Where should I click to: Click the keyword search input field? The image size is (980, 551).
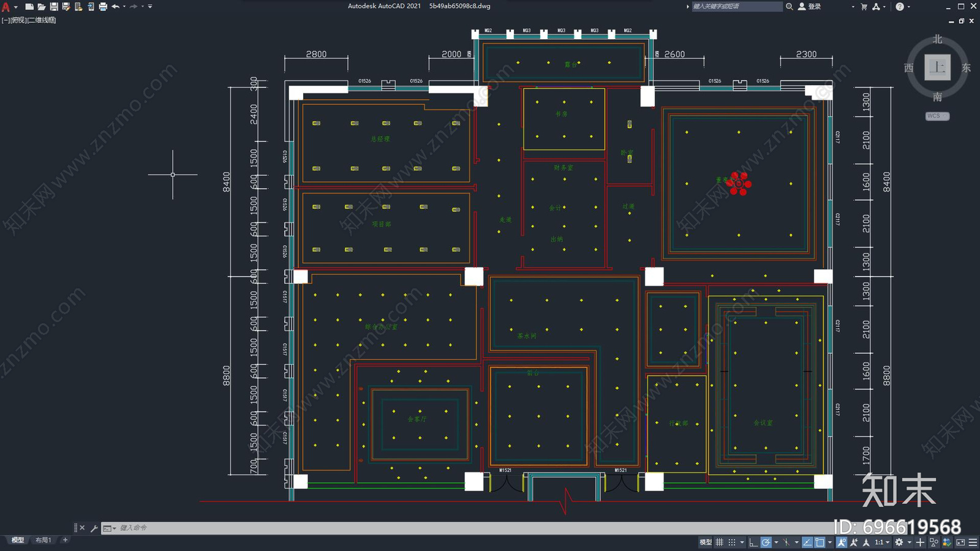point(737,7)
